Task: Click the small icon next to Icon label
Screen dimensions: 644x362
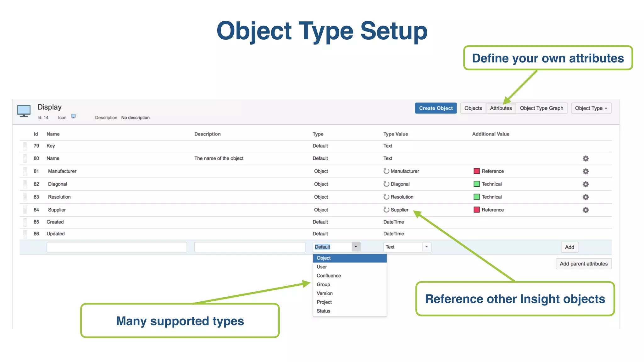Action: coord(73,116)
